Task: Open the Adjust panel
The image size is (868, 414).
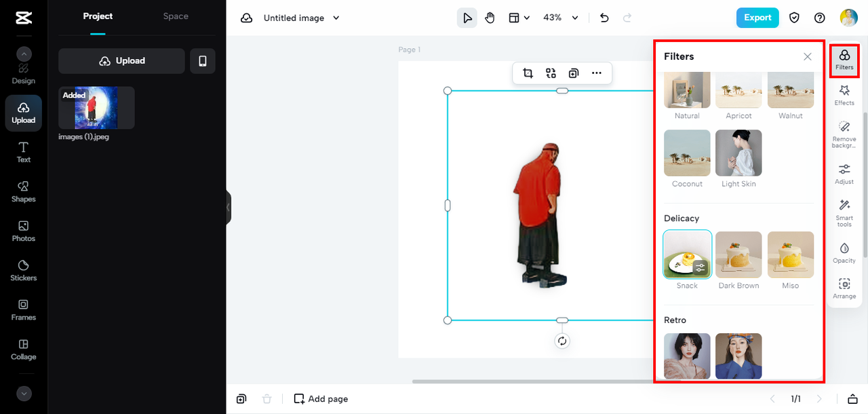Action: point(844,174)
